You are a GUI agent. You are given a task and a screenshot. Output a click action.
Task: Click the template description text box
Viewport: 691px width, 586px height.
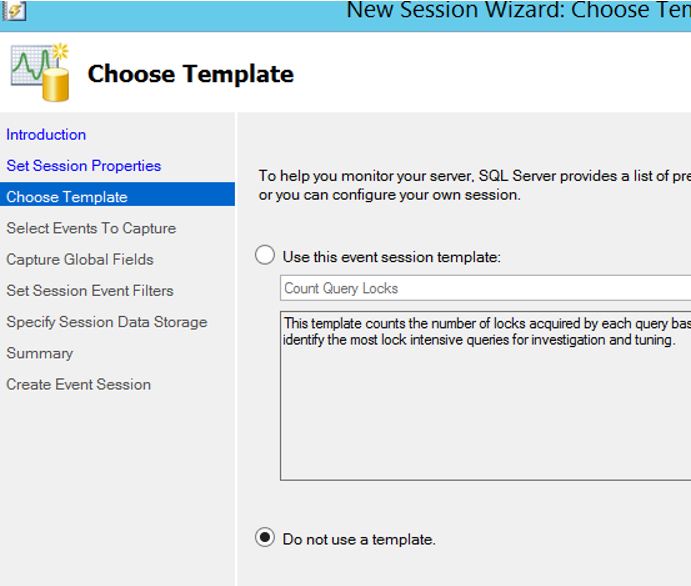tap(485, 396)
